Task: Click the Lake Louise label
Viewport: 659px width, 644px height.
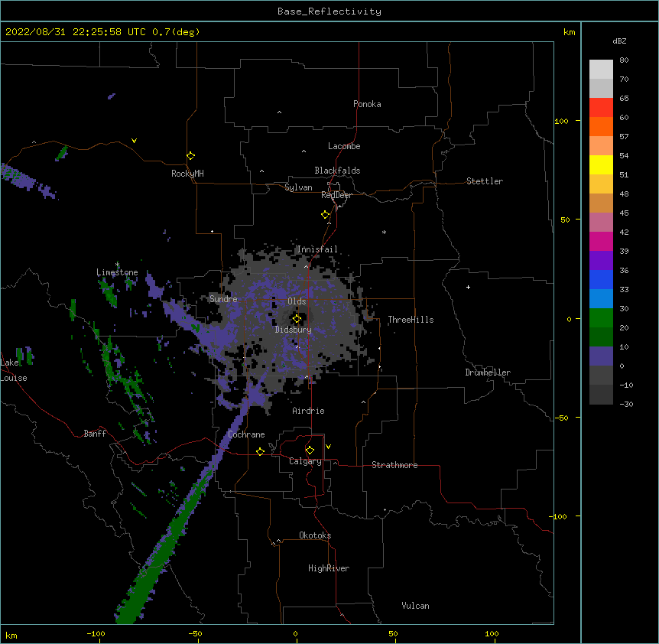Action: point(14,370)
